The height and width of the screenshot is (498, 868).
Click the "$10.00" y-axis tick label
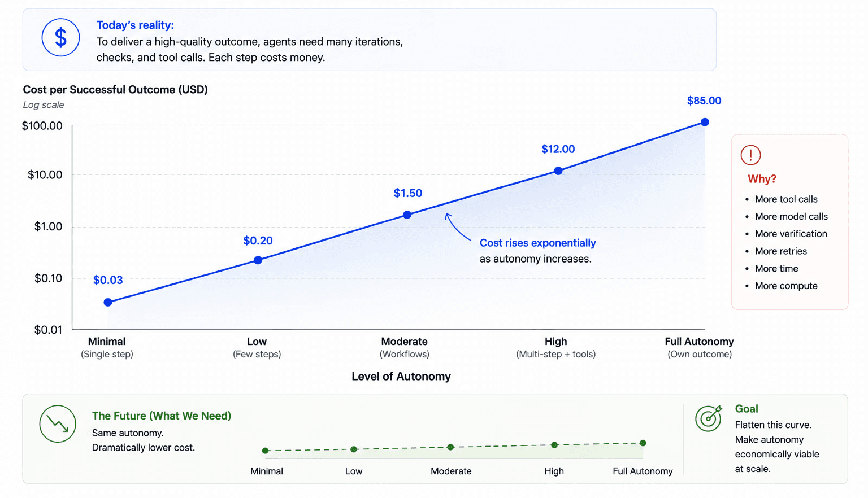pos(45,175)
